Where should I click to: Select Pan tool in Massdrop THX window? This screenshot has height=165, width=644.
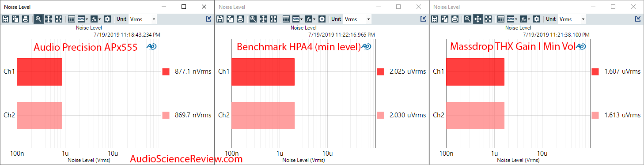(478, 19)
